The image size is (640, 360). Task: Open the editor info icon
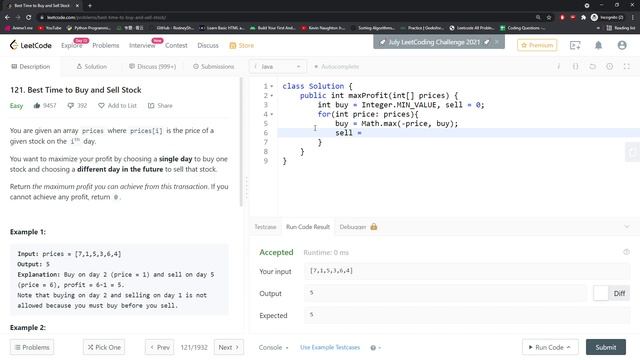558,67
